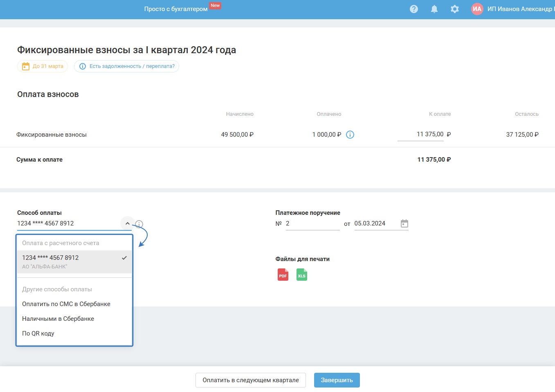Viewport: 555px width, 392px height.
Task: Open 'Просто с бухгалтером' menu item
Action: [176, 9]
